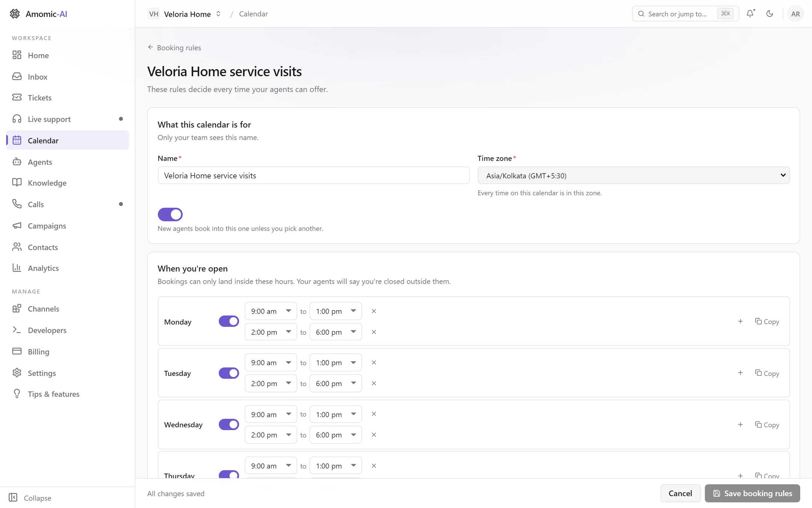Add a time range to Monday
Screen dimensions: 812x508
(x=740, y=321)
